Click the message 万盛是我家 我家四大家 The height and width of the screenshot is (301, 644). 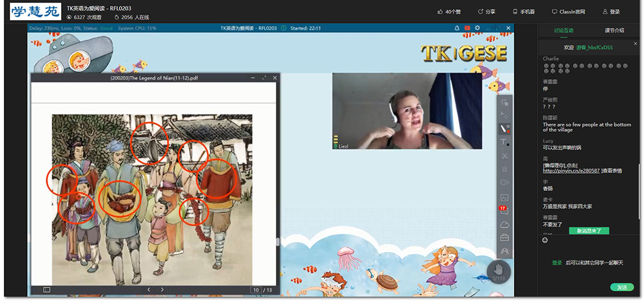point(567,206)
